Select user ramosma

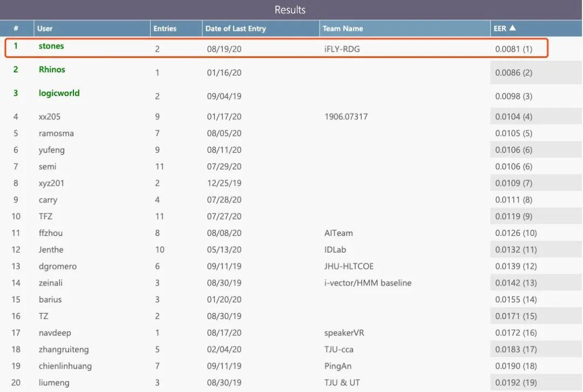[56, 133]
